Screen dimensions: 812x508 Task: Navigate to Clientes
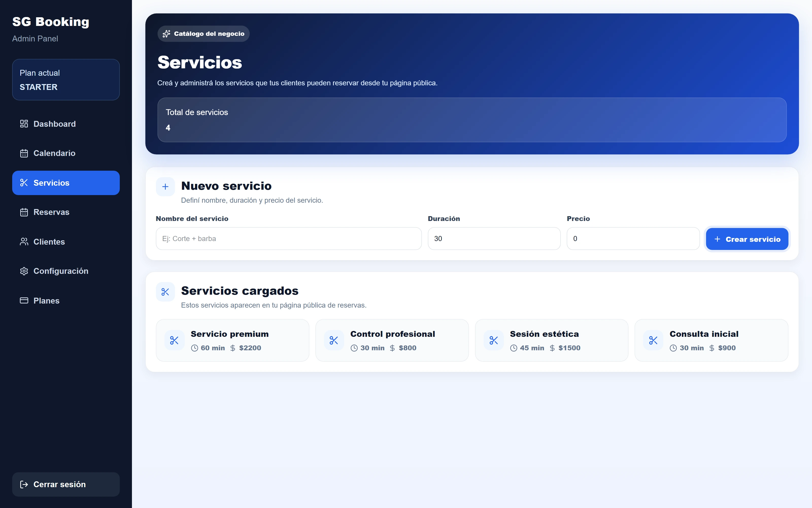(x=66, y=242)
